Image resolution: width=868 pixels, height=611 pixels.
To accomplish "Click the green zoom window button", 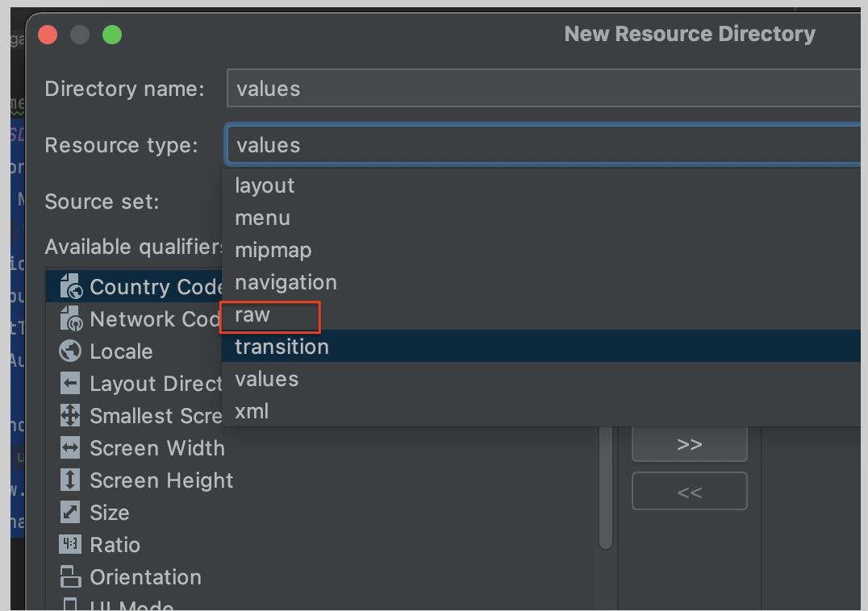I will (x=112, y=35).
